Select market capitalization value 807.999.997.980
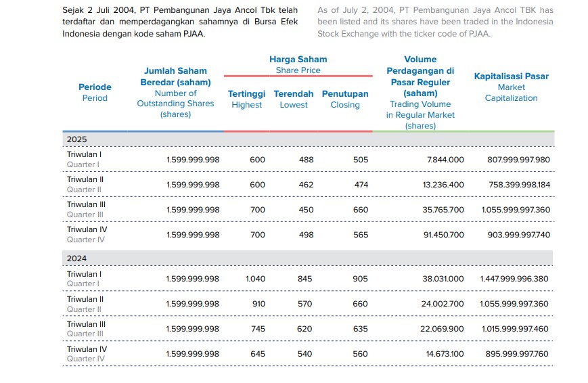Viewport: 588px width, 383px height. [x=518, y=160]
